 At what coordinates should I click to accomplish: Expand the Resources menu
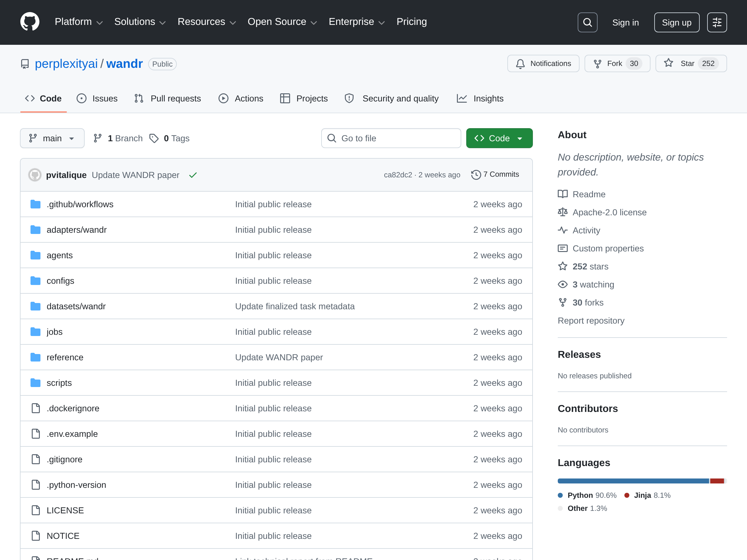[x=207, y=22]
